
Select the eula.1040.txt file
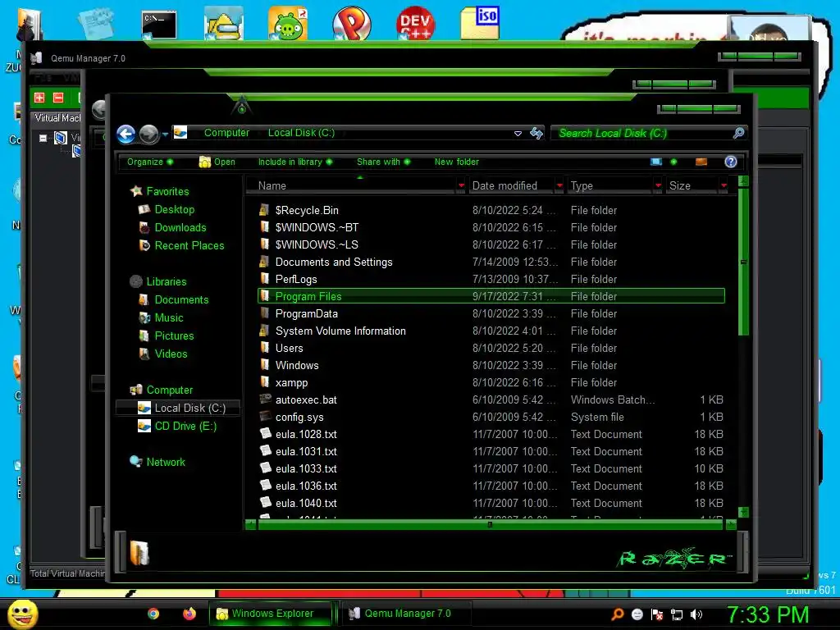[306, 503]
